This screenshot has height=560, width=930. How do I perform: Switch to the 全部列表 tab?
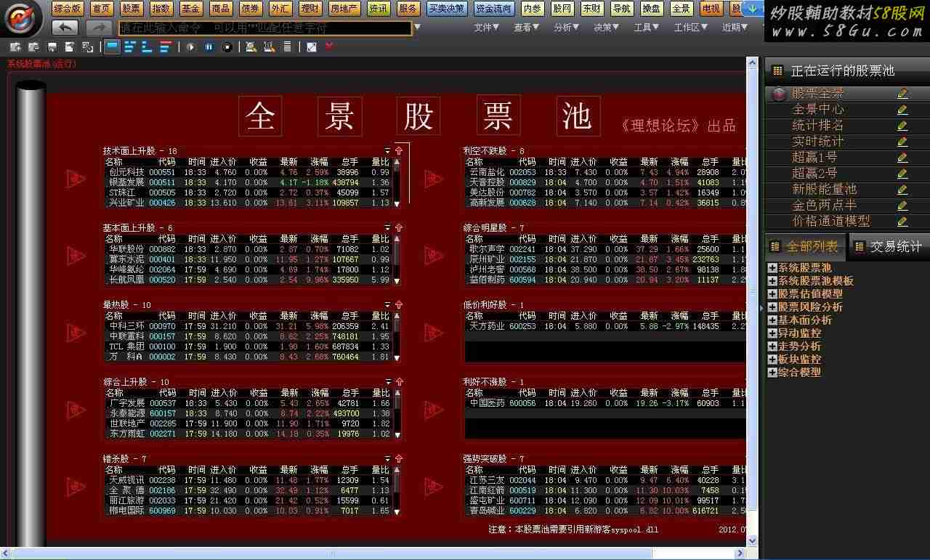pos(805,247)
